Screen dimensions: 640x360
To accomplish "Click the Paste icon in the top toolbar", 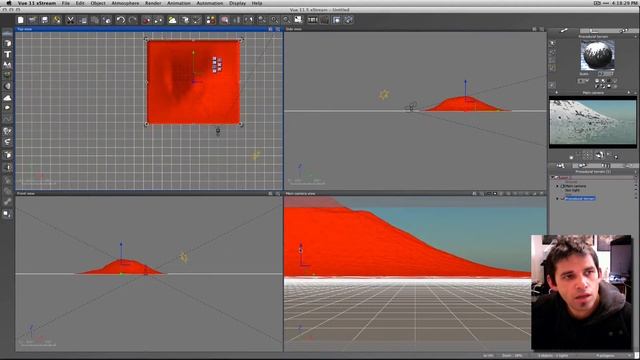I will [95, 20].
